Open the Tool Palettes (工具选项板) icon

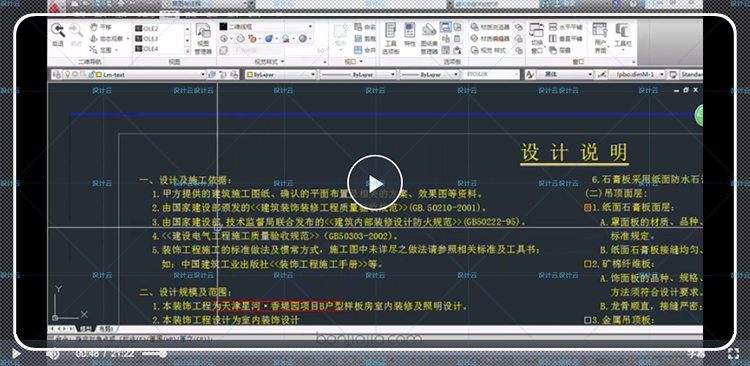(390, 38)
